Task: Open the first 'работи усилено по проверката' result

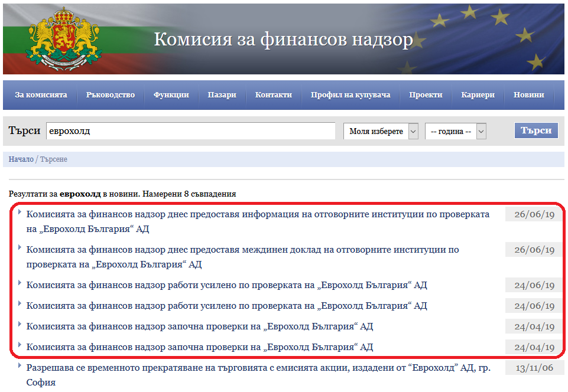Action: pyautogui.click(x=227, y=285)
